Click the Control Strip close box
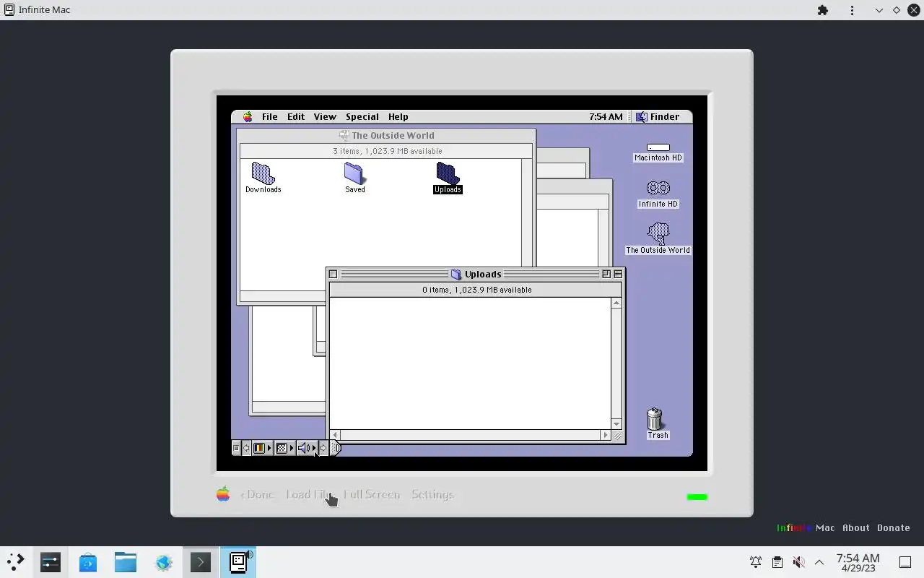924x578 pixels. coord(236,448)
